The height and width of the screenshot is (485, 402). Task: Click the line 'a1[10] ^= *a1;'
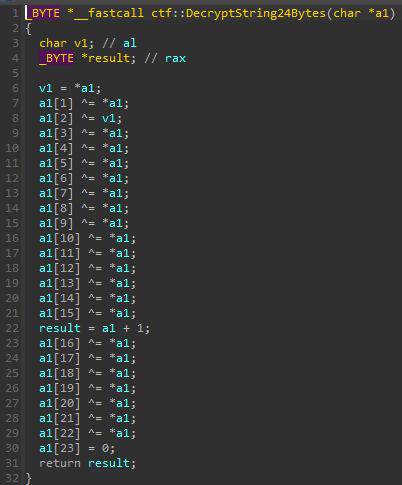(x=88, y=238)
